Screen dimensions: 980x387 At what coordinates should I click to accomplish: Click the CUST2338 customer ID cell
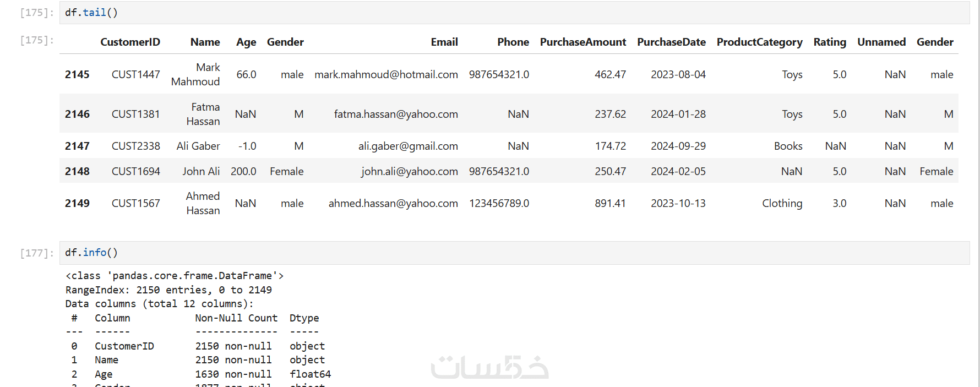pos(135,146)
